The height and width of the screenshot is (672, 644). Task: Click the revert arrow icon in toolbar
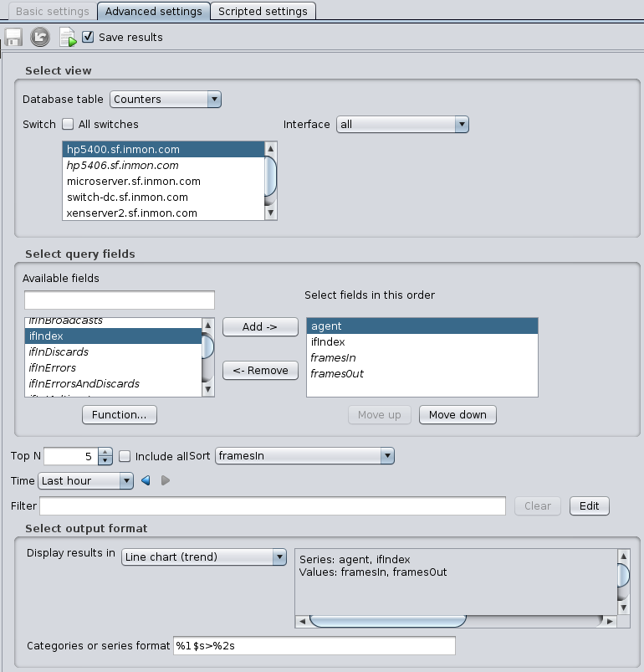(x=40, y=38)
